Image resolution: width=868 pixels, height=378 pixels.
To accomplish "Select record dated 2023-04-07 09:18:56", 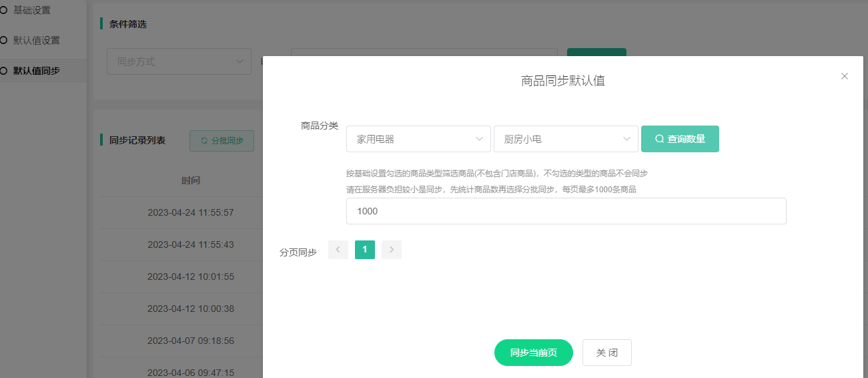I will click(x=191, y=341).
